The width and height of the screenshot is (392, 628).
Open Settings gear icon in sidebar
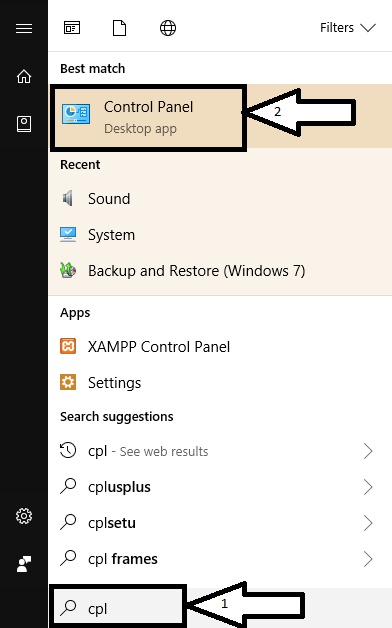coord(24,516)
